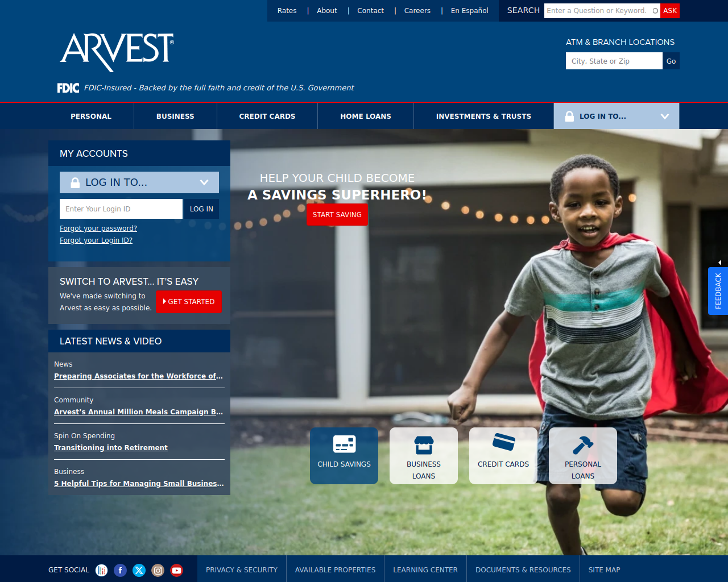Open the Personal menu
728x582 pixels.
(91, 116)
